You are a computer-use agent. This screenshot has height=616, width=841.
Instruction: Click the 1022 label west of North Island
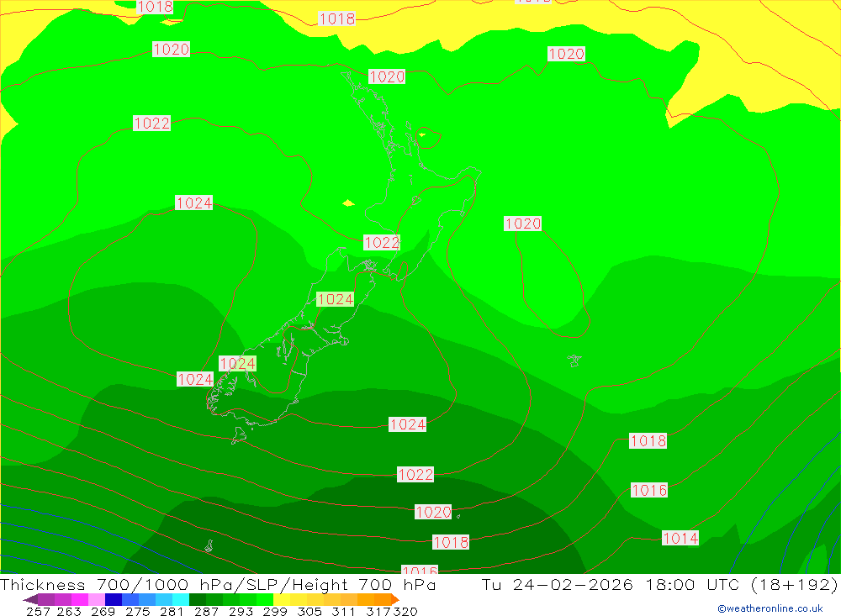coord(151,124)
